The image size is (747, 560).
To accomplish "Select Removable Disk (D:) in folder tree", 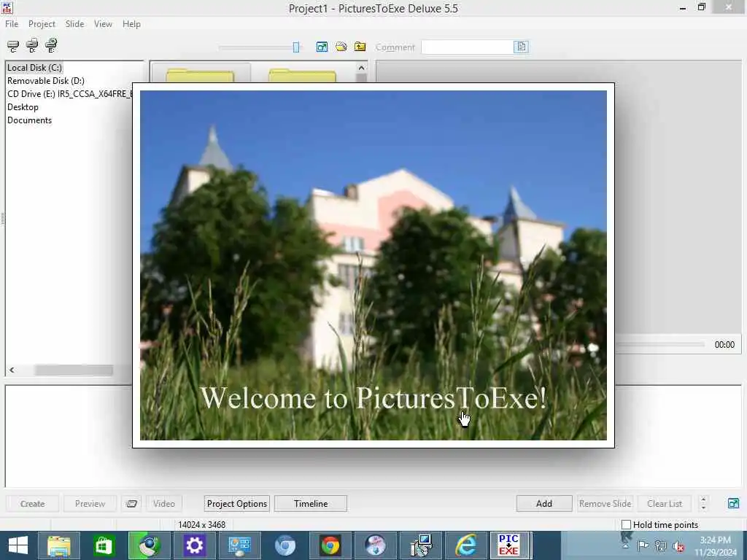I will (x=46, y=81).
